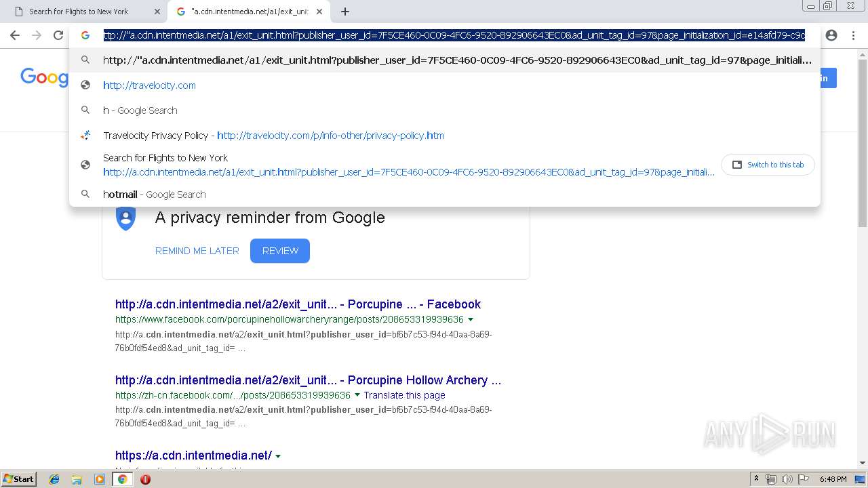Show hidden system tray icons arrow
This screenshot has width=868, height=488.
(756, 479)
